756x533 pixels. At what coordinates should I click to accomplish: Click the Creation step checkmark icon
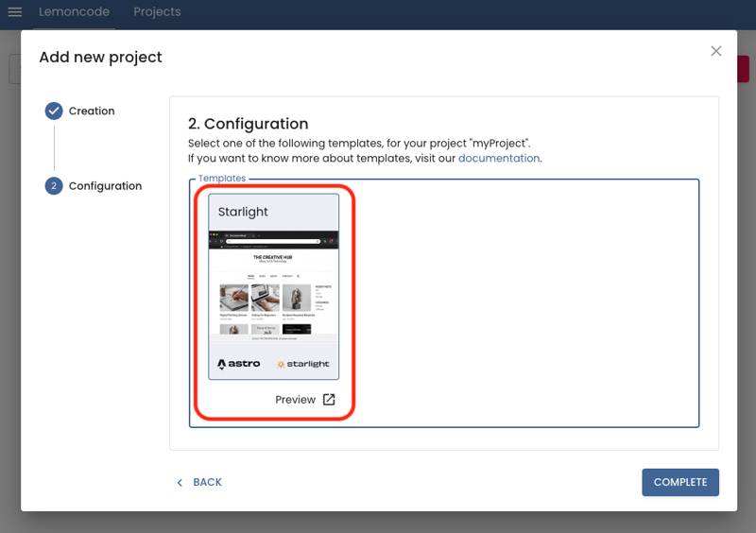tap(54, 112)
